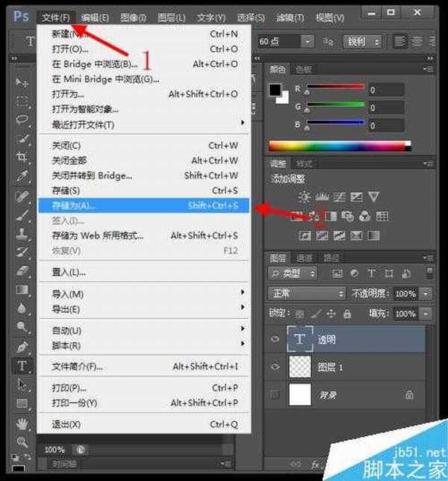
Task: Choose 存储为 Web 所用格式... item
Action: click(x=143, y=235)
